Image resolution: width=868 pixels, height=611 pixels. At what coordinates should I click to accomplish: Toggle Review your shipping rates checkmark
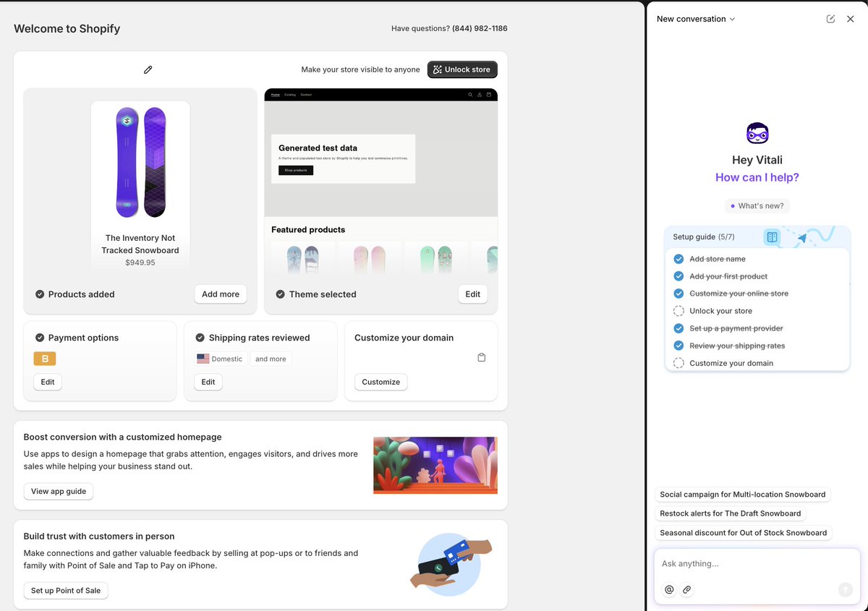click(678, 346)
